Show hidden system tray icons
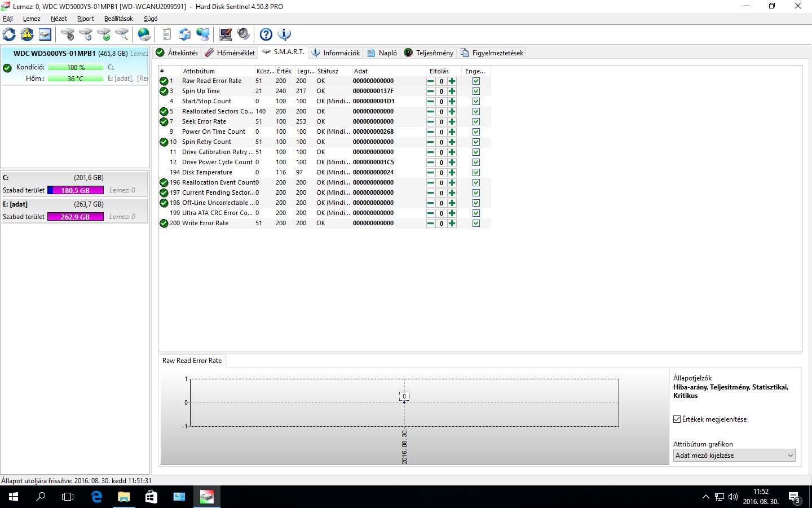The height and width of the screenshot is (508, 812). click(705, 497)
